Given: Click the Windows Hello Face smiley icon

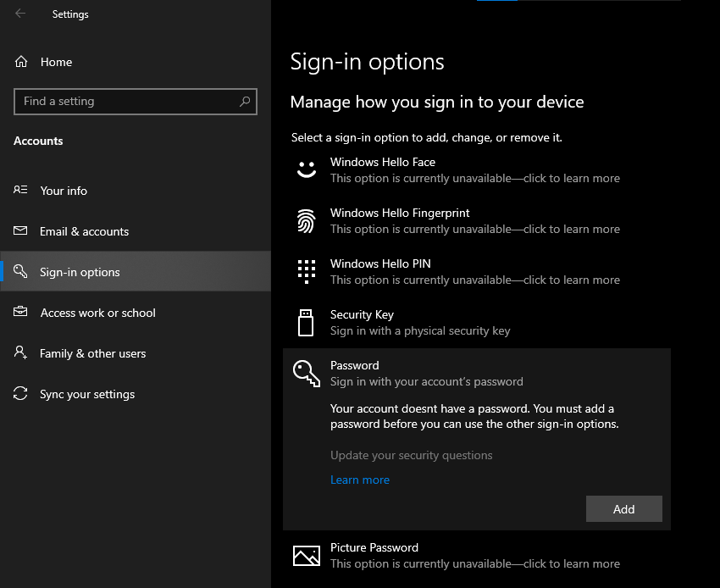Looking at the screenshot, I should pos(306,169).
